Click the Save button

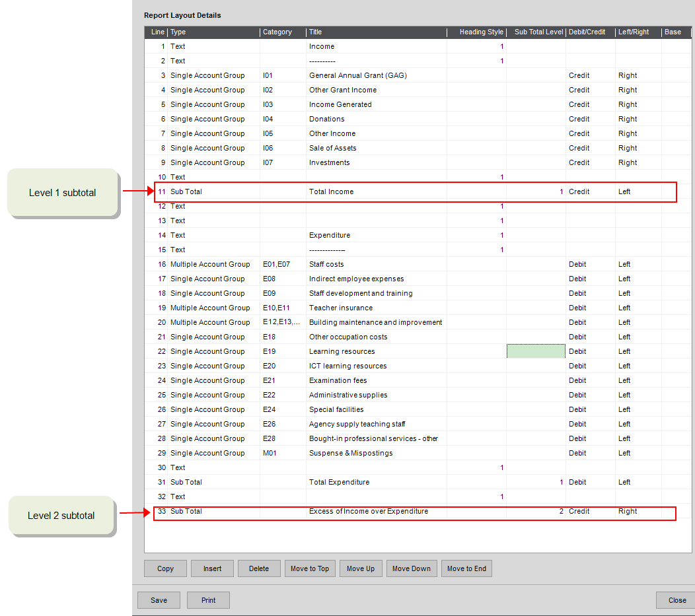[x=159, y=599]
